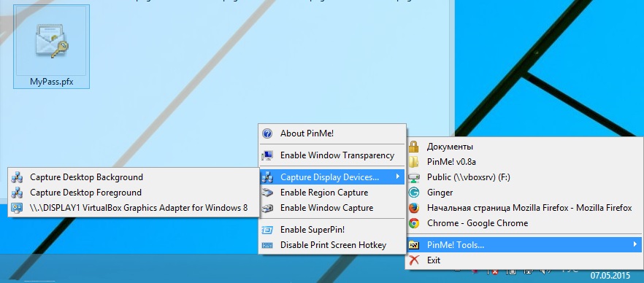Viewport: 644px width, 283px height.
Task: Click the network drive icon for Public (F:)
Action: tap(413, 177)
